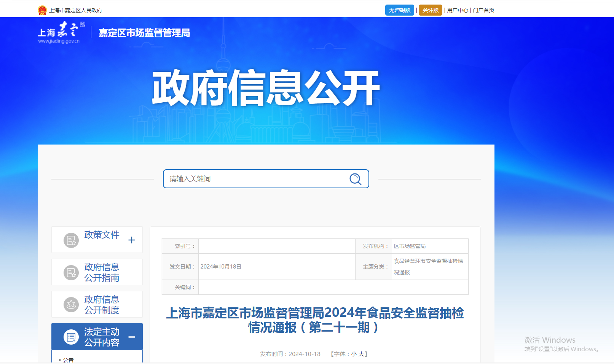
Task: Click the national emblem icon at top
Action: click(x=42, y=10)
